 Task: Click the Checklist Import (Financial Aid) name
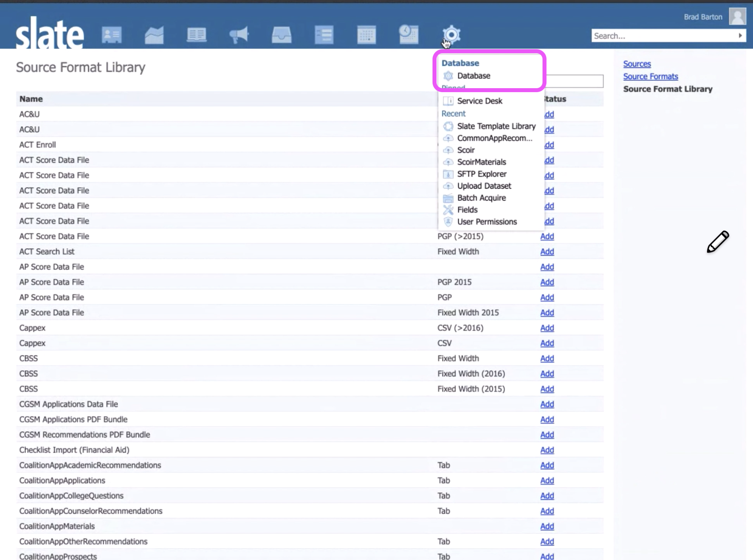tap(74, 450)
